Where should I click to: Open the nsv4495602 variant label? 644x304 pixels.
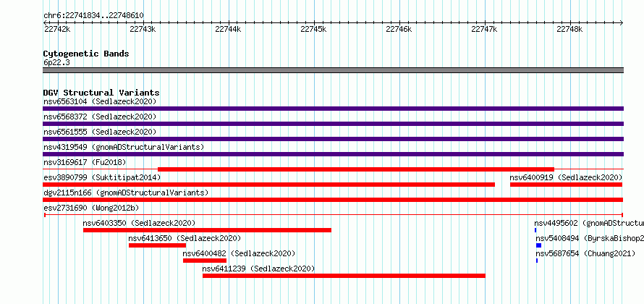pos(589,223)
